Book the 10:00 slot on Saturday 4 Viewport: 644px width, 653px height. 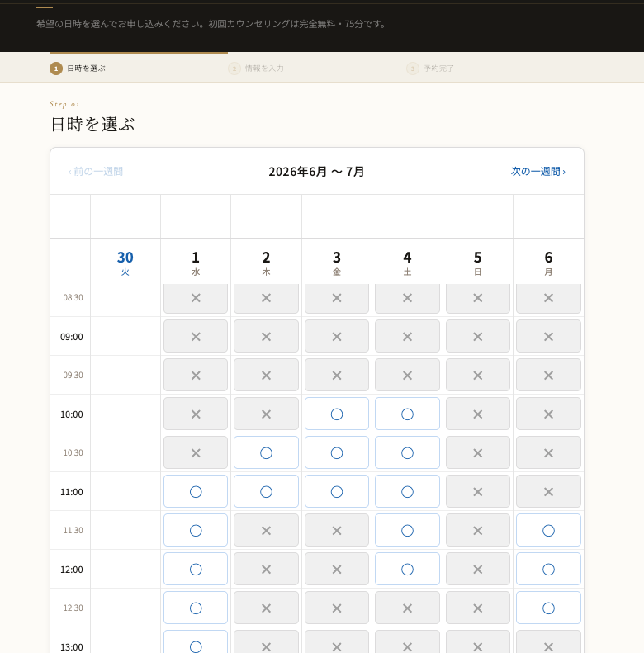(x=407, y=414)
